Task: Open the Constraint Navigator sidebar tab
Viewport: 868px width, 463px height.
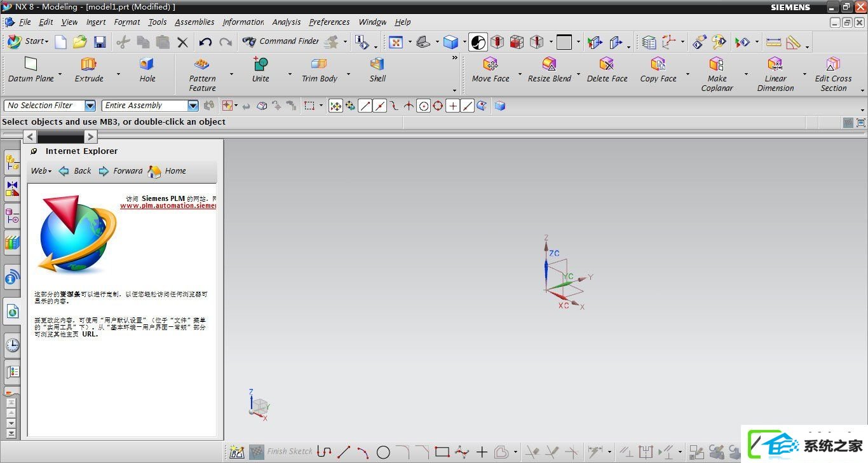Action: click(12, 189)
